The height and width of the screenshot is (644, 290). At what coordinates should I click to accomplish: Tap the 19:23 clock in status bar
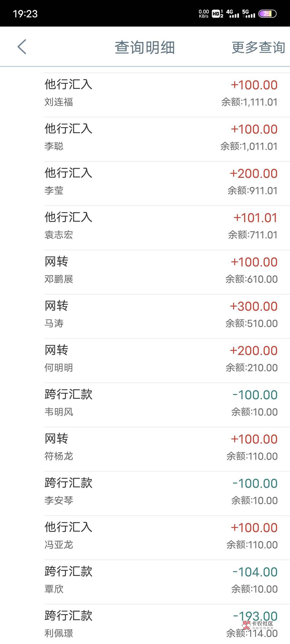[25, 14]
